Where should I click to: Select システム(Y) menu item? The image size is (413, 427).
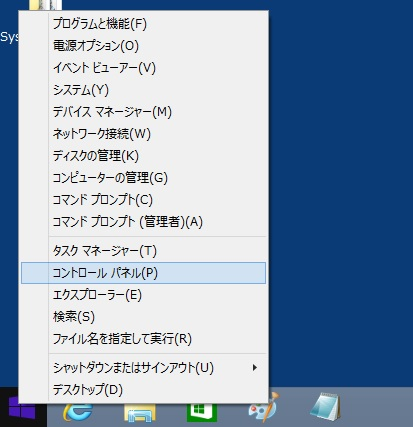click(x=143, y=90)
